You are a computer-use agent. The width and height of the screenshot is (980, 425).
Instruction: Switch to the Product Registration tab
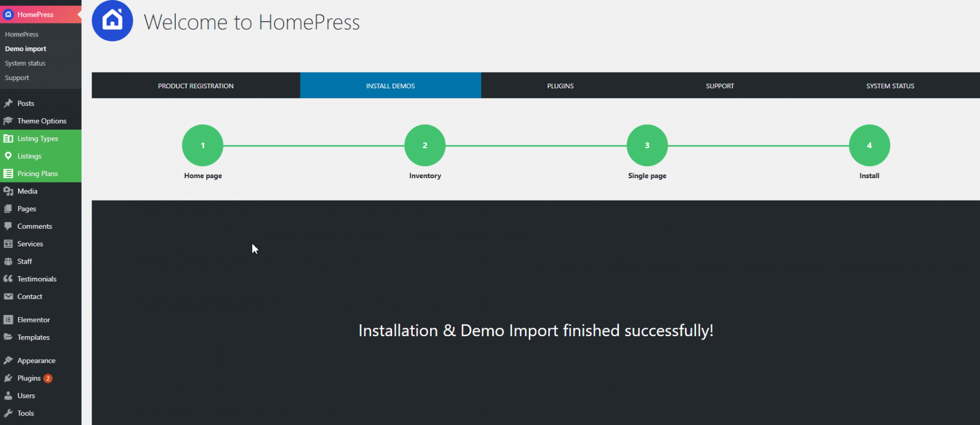[195, 86]
